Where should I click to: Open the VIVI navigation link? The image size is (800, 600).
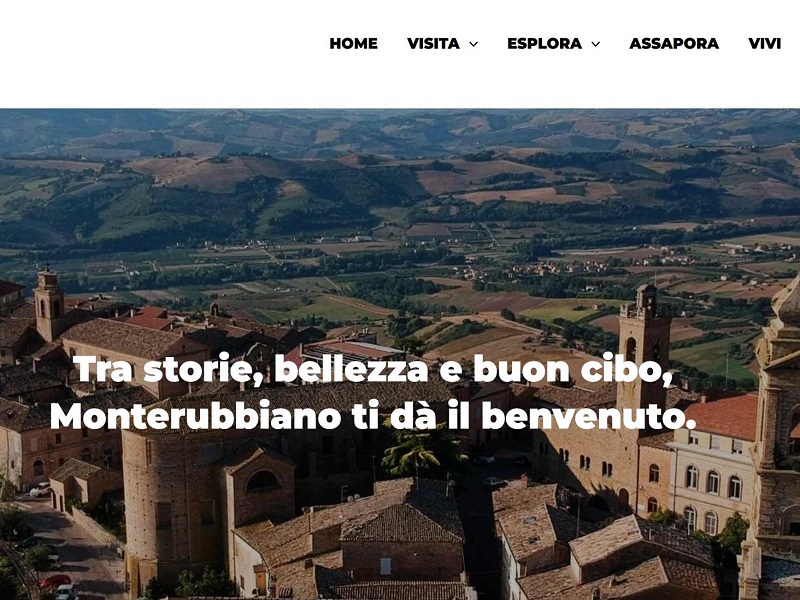(764, 43)
